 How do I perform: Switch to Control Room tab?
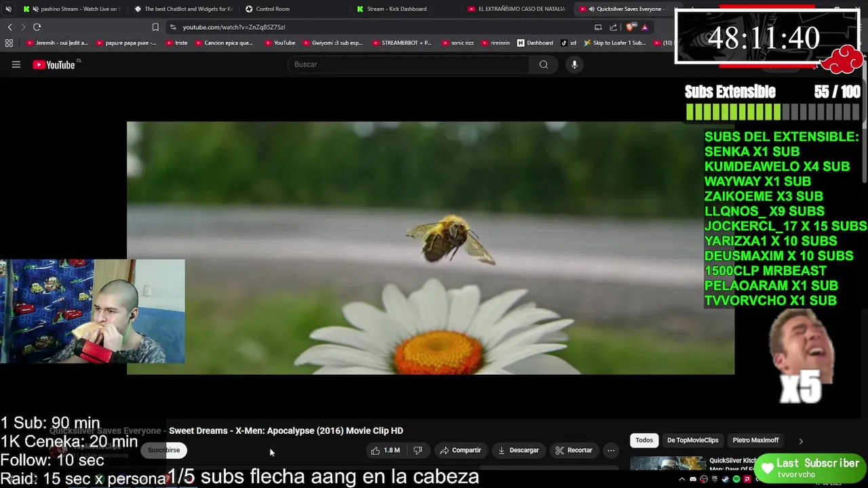point(294,9)
